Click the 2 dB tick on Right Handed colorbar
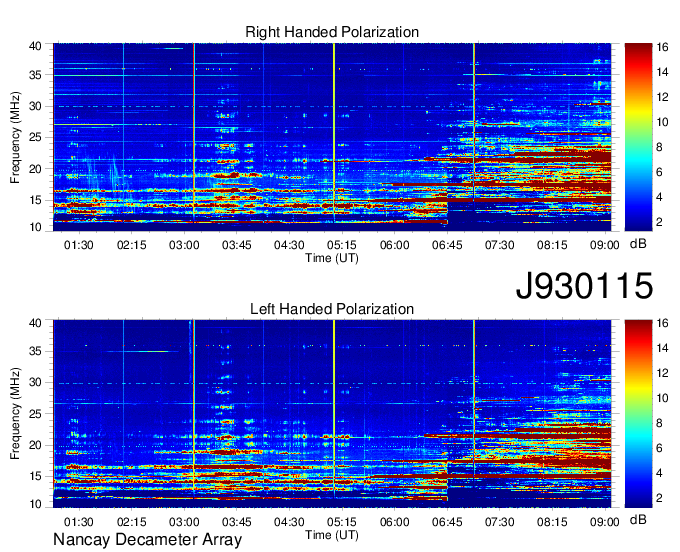Screen dimensions: 680x552 coord(659,222)
